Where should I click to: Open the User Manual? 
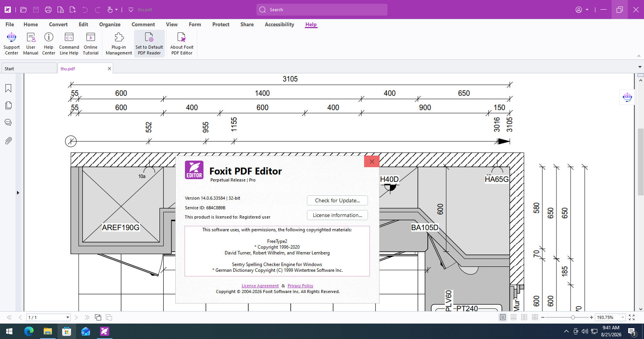31,44
